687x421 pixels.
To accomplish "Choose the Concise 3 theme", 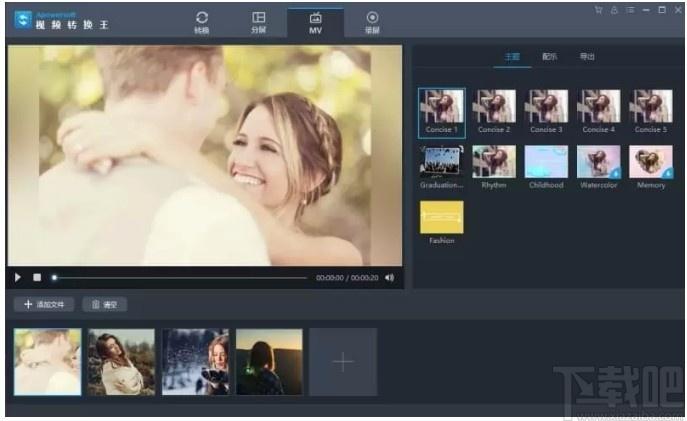I will click(546, 112).
